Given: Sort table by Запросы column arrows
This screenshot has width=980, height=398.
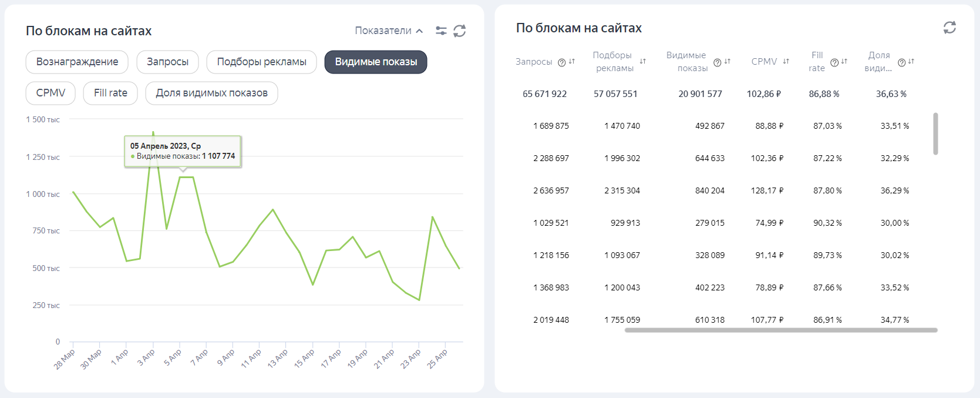Looking at the screenshot, I should [572, 62].
